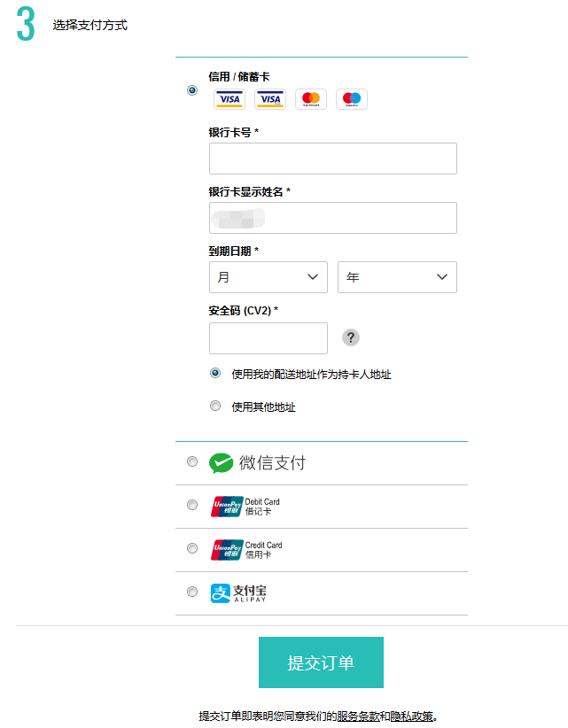Click the blue Alipay logo
Viewport: 568px width, 728px height.
(221, 593)
